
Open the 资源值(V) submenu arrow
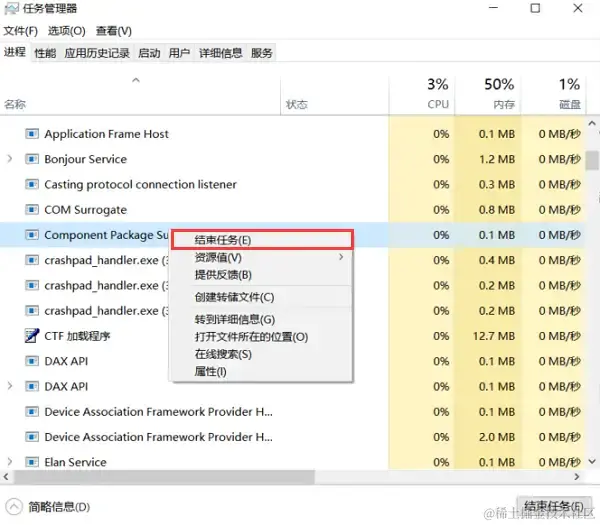coord(341,257)
